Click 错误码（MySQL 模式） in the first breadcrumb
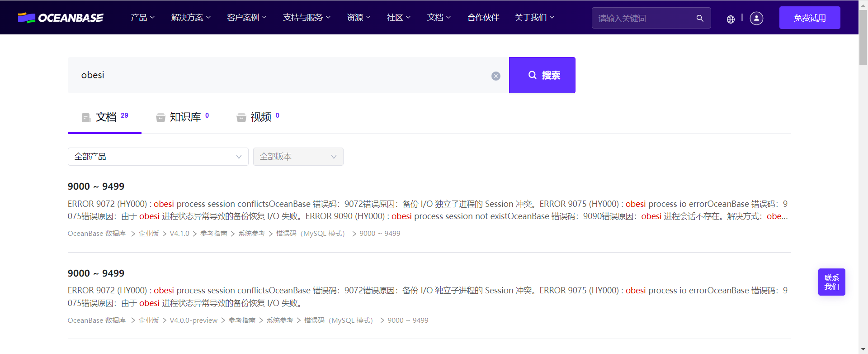Viewport: 868px width, 354px height. (x=311, y=234)
